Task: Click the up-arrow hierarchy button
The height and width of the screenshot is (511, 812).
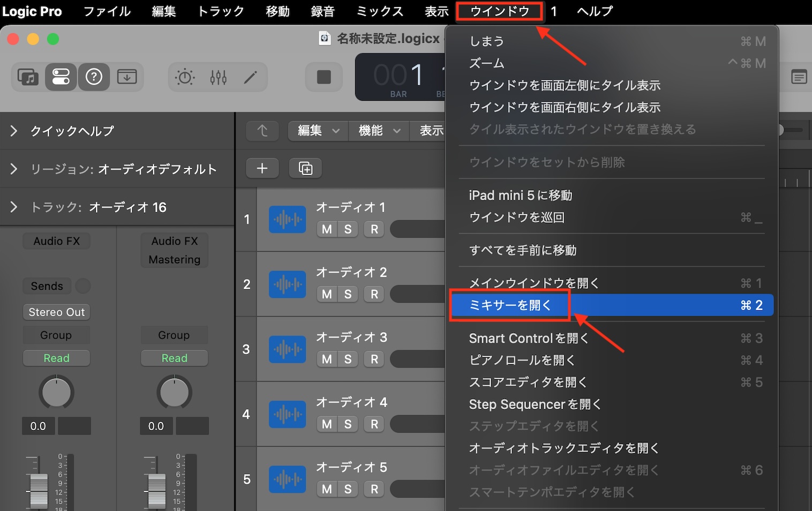Action: coord(262,131)
